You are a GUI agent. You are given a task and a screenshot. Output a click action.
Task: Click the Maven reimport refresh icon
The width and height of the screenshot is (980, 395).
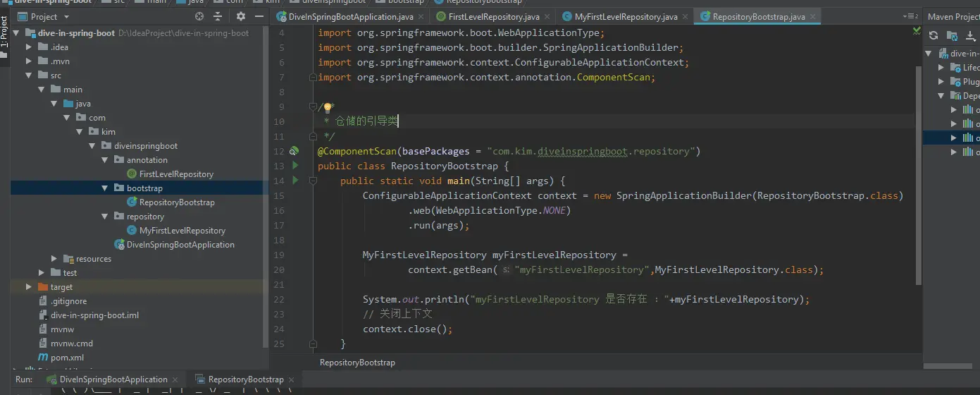click(934, 35)
